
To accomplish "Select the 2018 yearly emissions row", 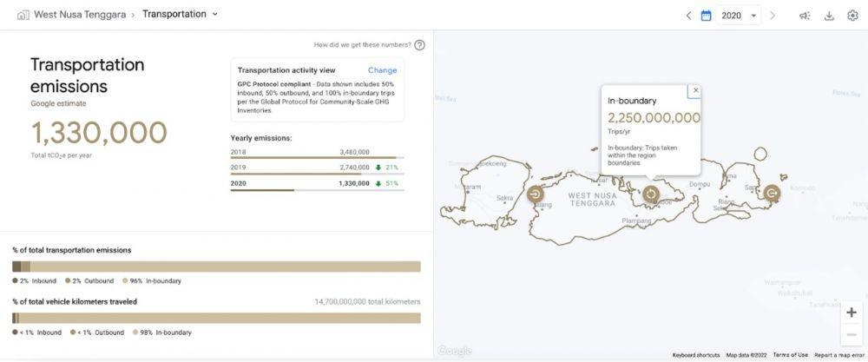I will 317,152.
